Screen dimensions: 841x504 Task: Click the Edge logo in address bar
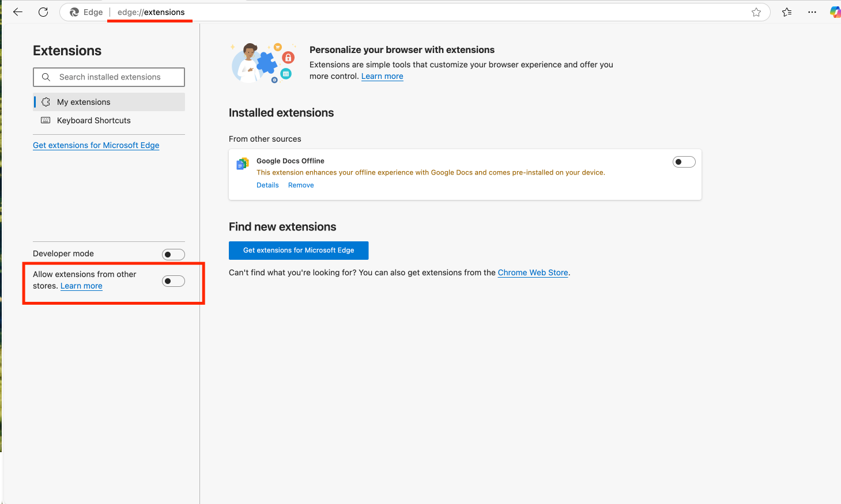[74, 12]
